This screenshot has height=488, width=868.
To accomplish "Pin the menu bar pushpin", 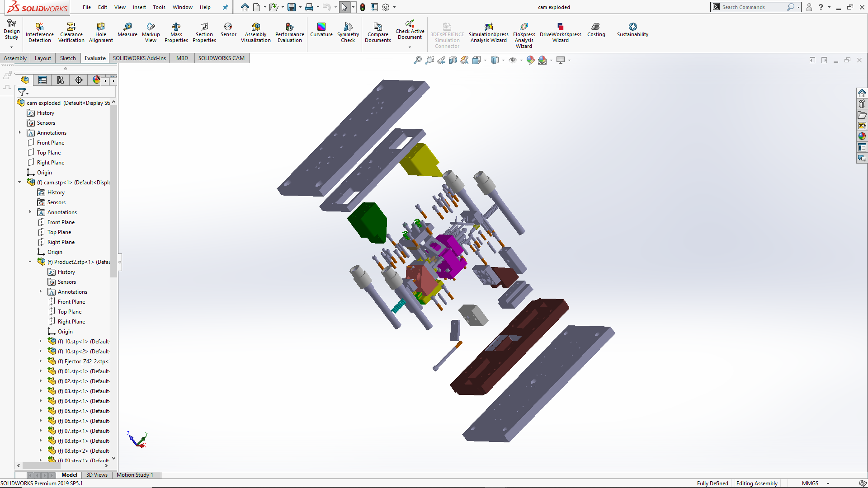I will coord(225,7).
